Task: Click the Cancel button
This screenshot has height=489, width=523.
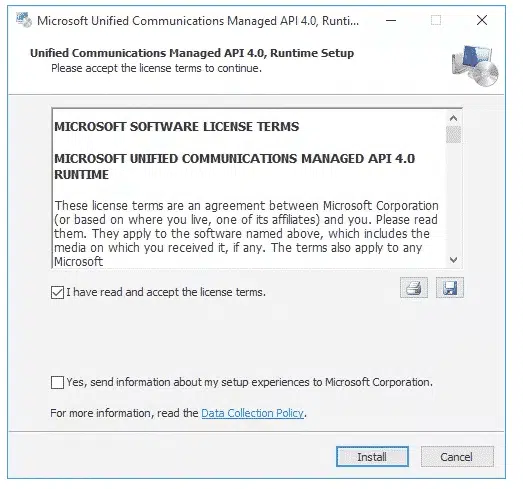Action: (457, 457)
